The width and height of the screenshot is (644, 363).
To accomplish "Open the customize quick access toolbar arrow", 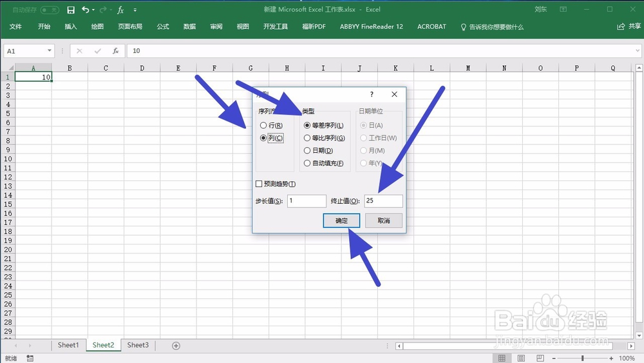I will [135, 10].
